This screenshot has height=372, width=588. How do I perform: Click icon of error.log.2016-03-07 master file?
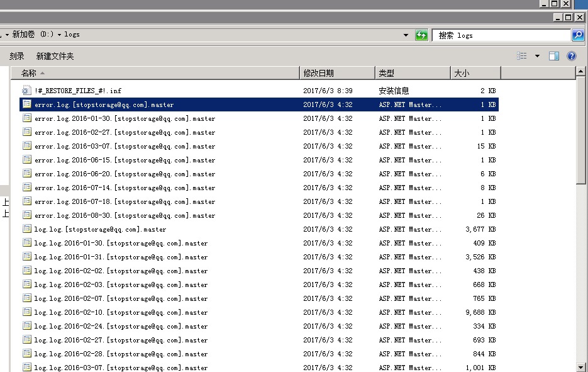click(26, 146)
